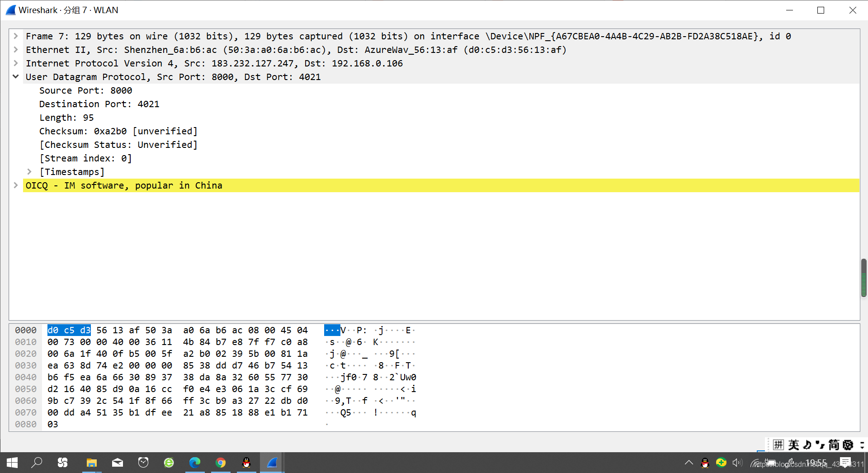
Task: Select the Source Port: 8000 field
Action: point(85,90)
